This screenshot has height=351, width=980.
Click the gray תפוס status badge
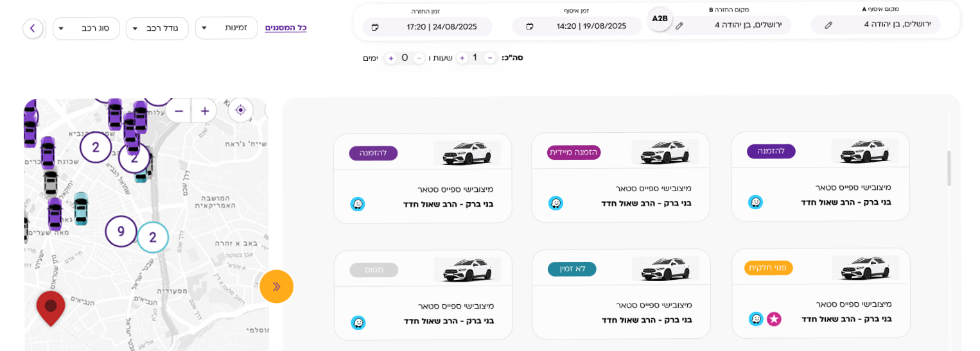click(x=374, y=270)
